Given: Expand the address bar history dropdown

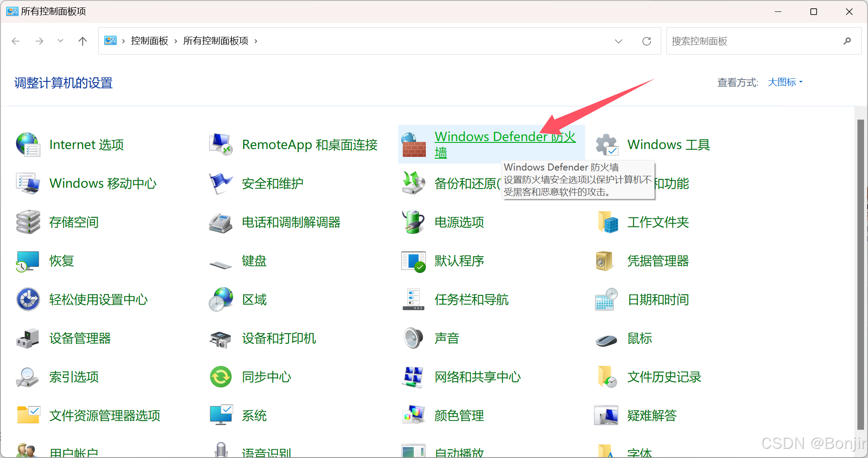Looking at the screenshot, I should [618, 41].
